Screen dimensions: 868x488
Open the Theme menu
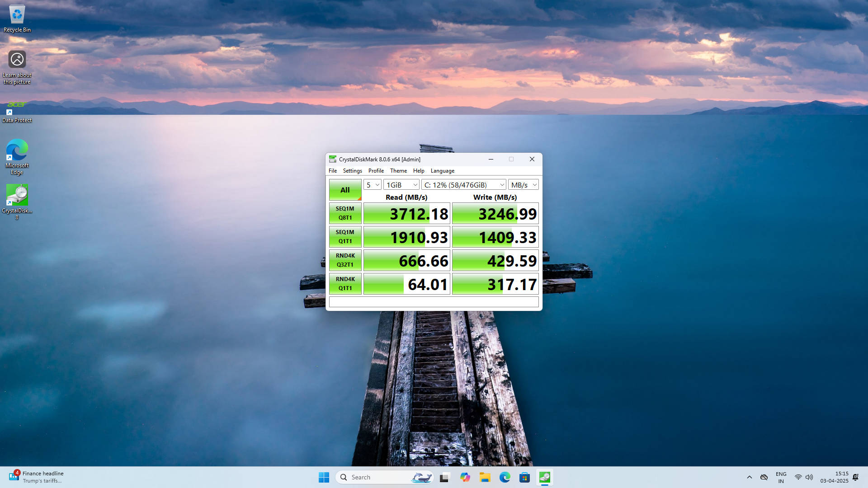point(398,171)
